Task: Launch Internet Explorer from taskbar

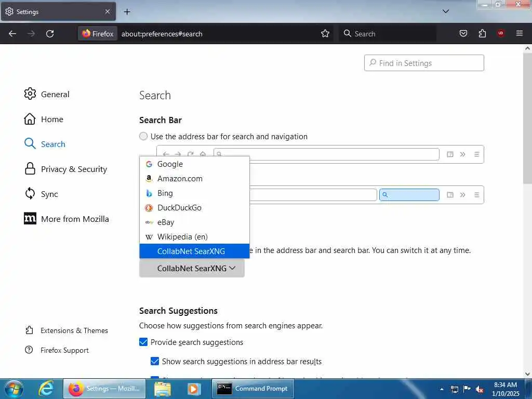Action: (46, 389)
